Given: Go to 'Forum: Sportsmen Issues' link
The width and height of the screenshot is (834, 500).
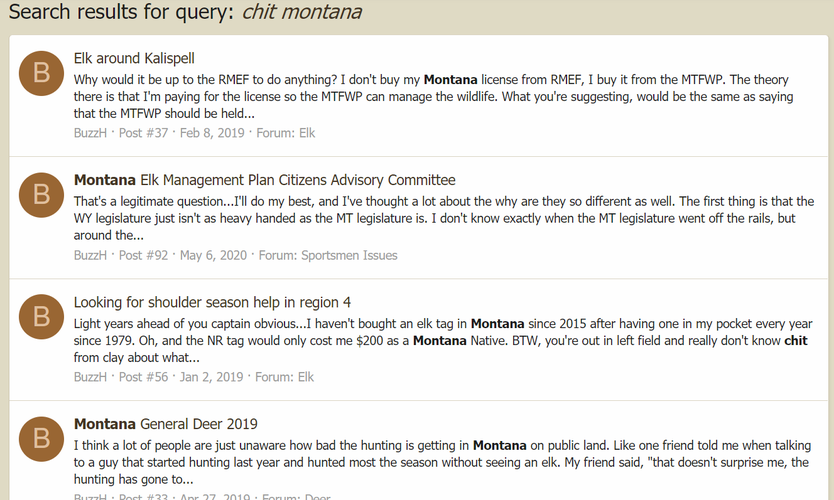Looking at the screenshot, I should coord(328,255).
